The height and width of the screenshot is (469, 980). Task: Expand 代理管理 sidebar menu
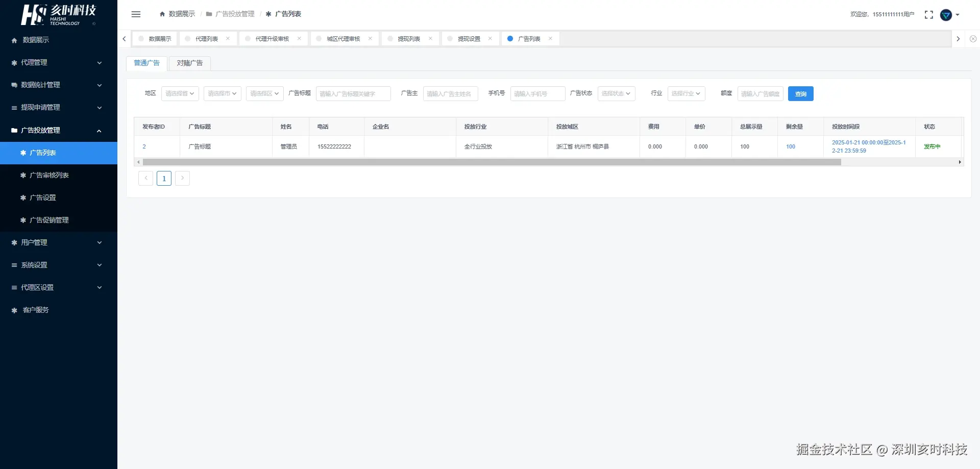tap(59, 62)
